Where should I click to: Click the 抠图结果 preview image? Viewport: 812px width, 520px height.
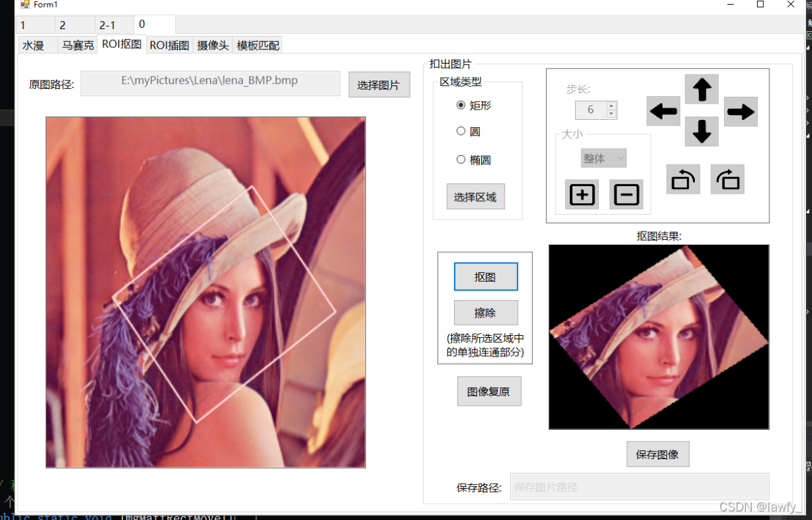658,337
